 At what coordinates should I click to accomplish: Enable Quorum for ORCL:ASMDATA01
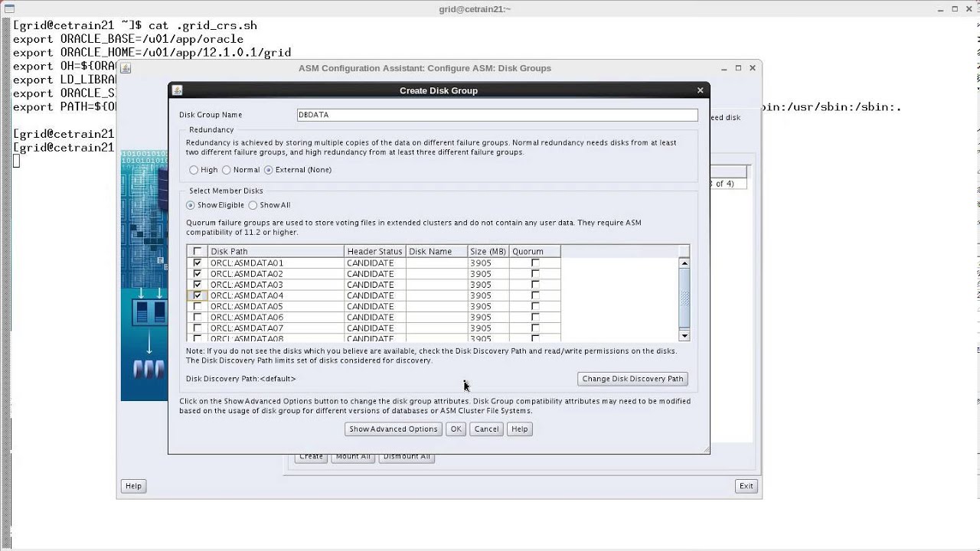tap(535, 262)
